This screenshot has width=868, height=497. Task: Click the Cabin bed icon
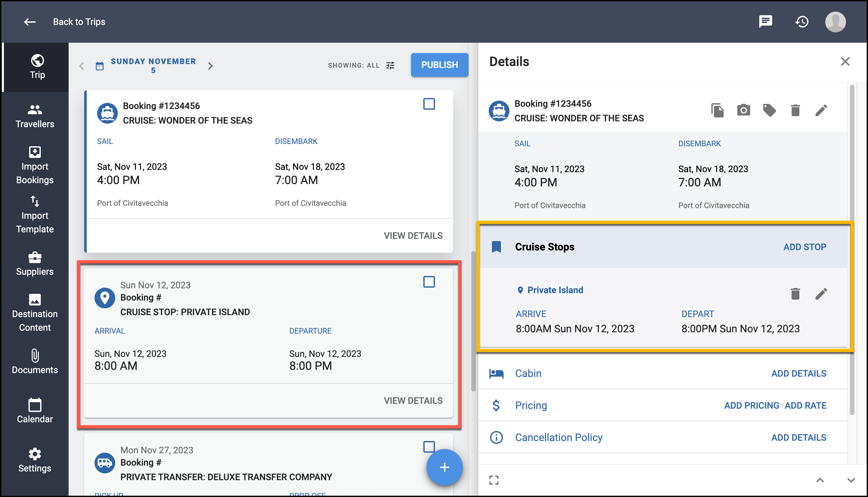(x=496, y=373)
